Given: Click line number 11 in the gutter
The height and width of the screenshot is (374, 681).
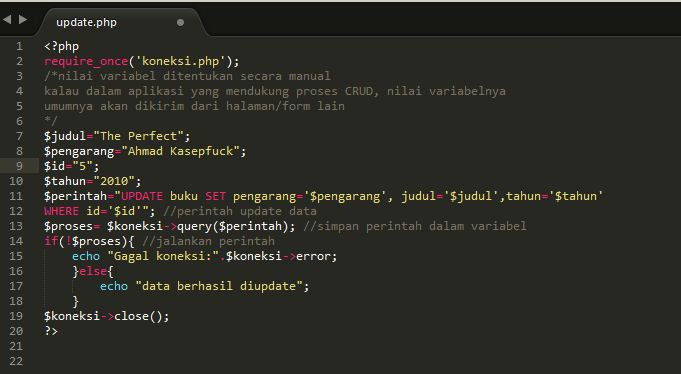Looking at the screenshot, I should tap(16, 196).
